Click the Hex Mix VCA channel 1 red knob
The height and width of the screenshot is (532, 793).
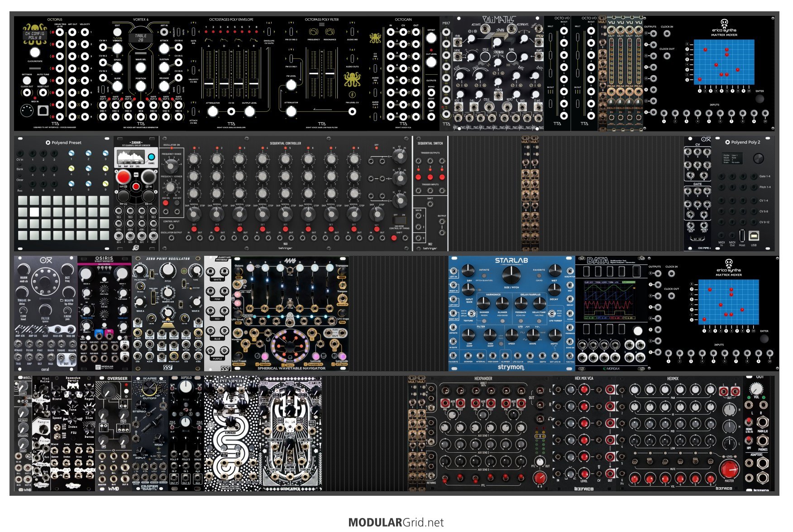click(584, 389)
